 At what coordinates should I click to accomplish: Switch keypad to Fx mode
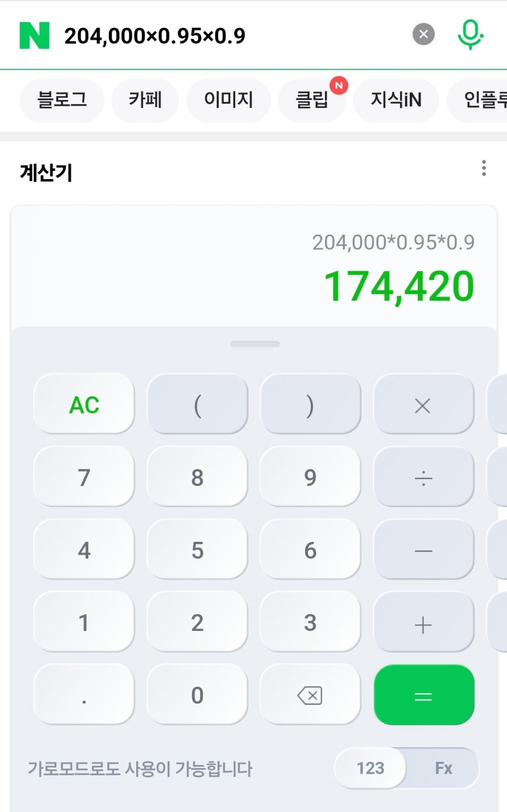[x=443, y=768]
